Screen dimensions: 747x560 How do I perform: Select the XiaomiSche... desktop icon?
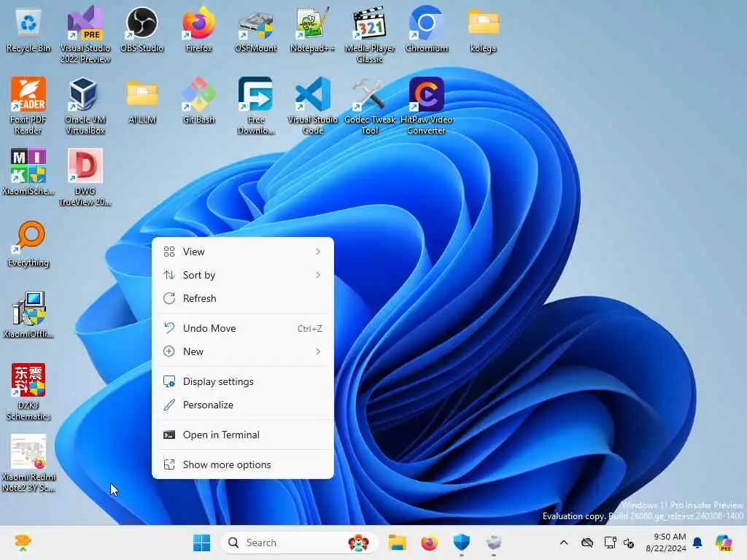click(x=28, y=172)
